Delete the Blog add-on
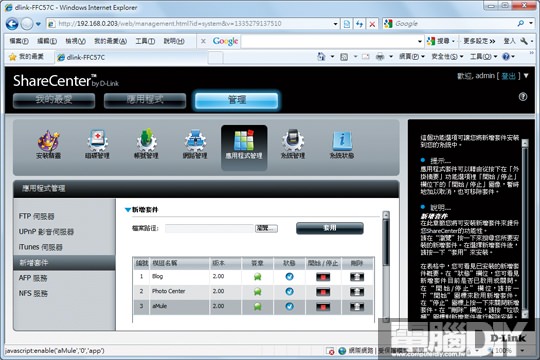This screenshot has height=360, width=540. coord(357,277)
